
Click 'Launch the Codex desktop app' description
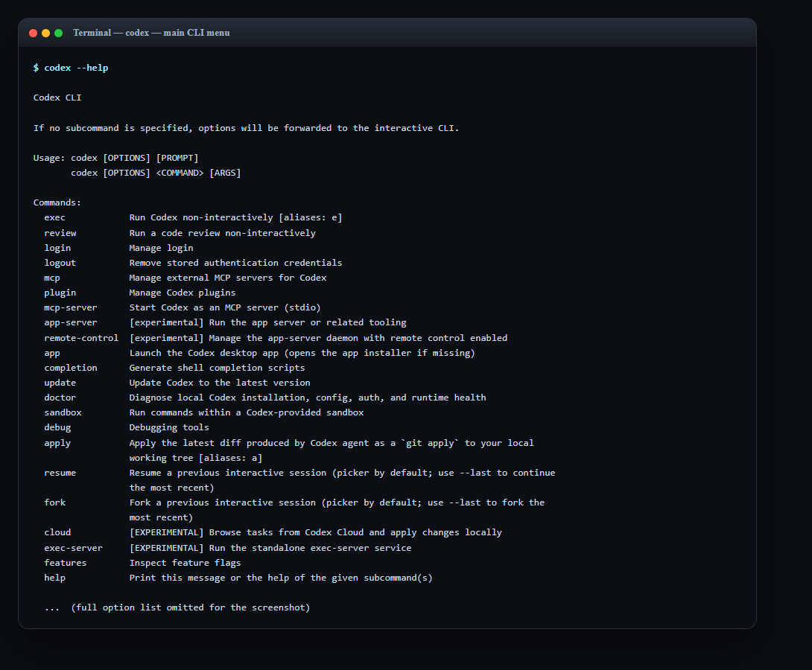pyautogui.click(x=302, y=353)
